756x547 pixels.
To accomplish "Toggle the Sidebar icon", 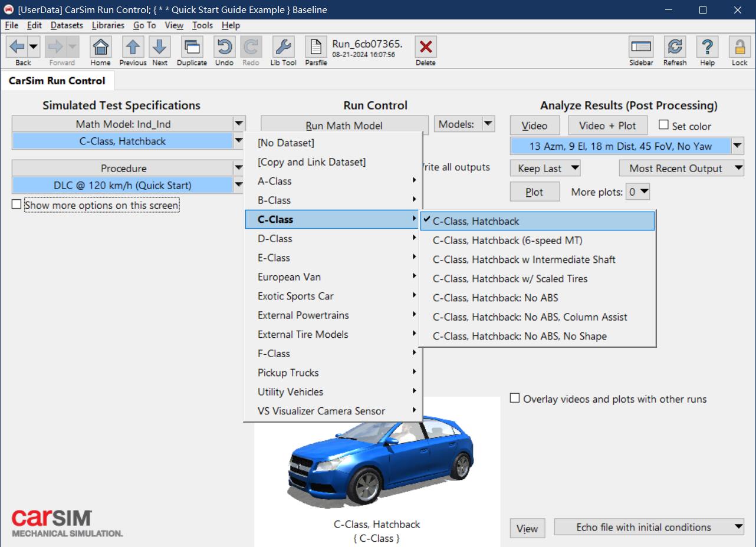I will tap(641, 47).
